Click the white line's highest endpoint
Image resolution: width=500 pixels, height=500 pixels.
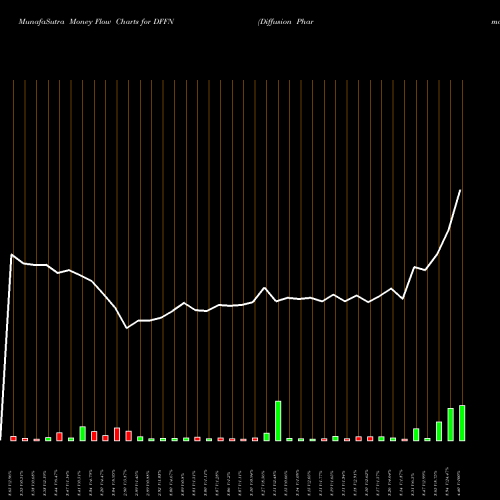coord(460,190)
